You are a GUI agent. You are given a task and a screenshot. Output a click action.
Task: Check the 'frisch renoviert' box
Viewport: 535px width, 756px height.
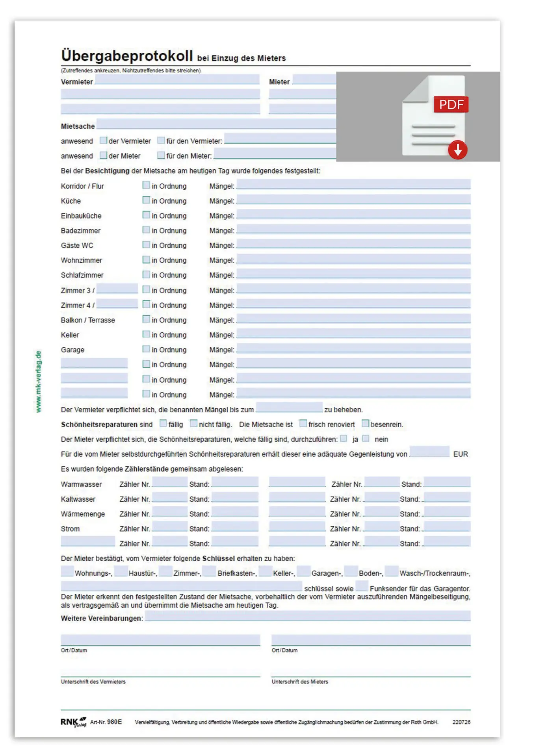point(303,424)
